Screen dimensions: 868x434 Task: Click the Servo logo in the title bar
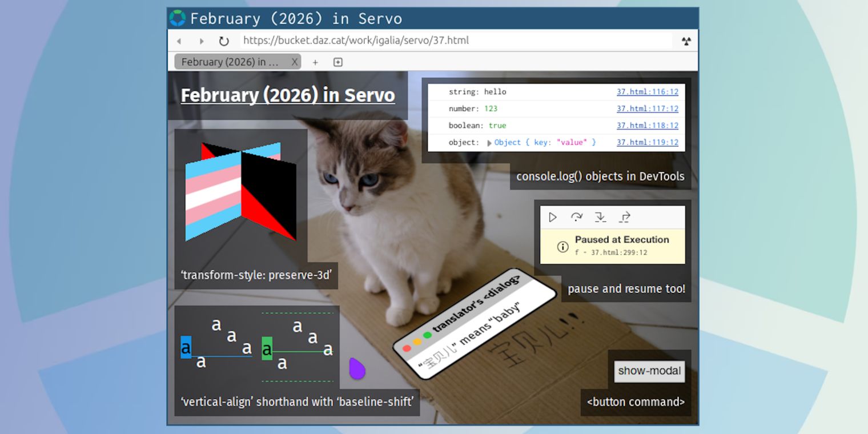178,18
